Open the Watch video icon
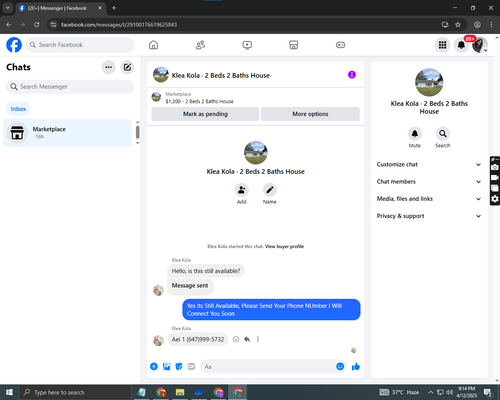Screen dimensions: 500x400 pos(247,45)
